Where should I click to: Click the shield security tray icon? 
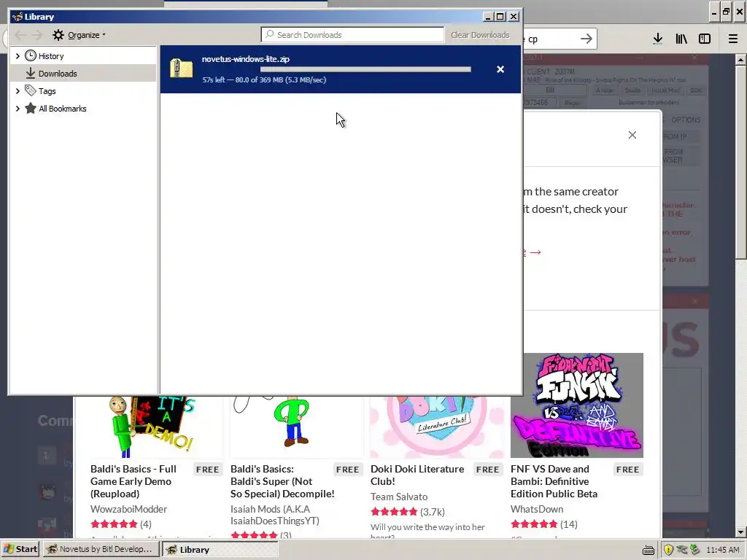668,550
